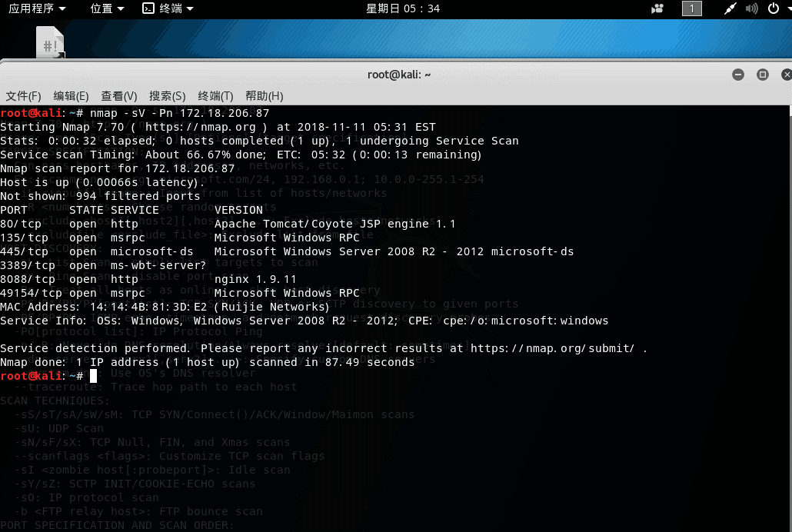Click the Service scan Timing 66.67% done line
Viewport: 792px width, 532px height.
click(241, 155)
